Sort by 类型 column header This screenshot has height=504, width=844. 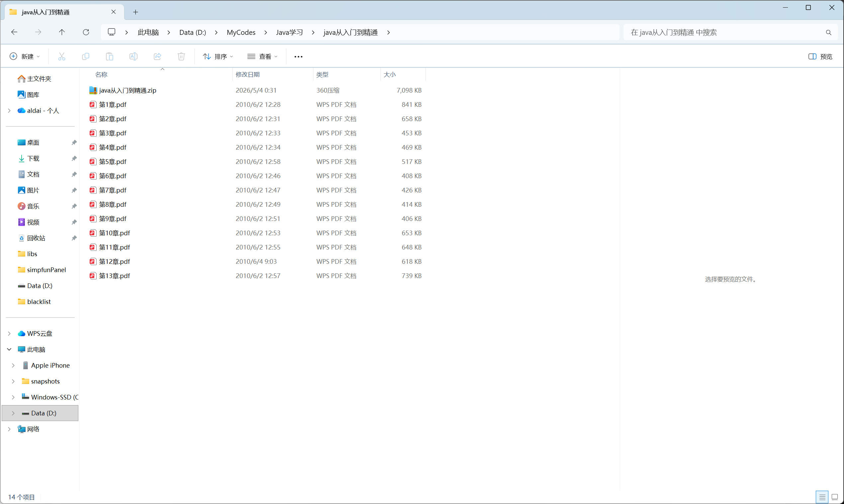tap(347, 74)
